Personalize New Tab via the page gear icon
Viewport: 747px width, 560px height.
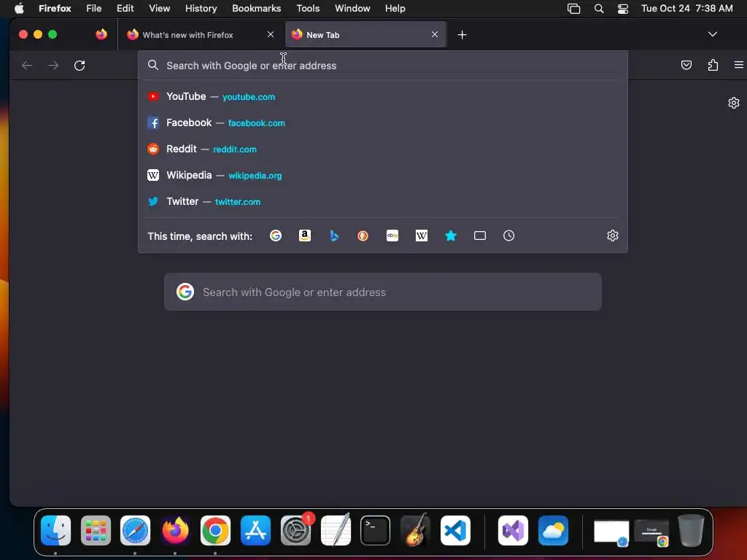click(734, 103)
